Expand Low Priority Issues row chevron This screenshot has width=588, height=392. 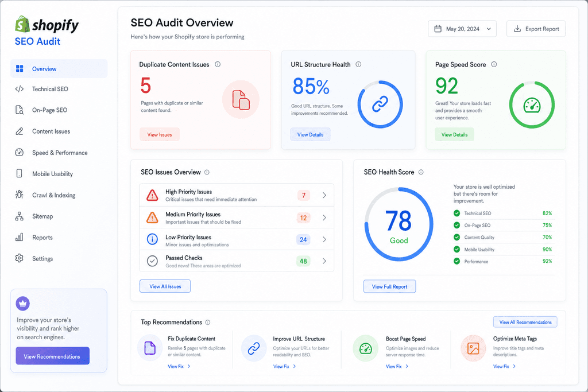(324, 239)
